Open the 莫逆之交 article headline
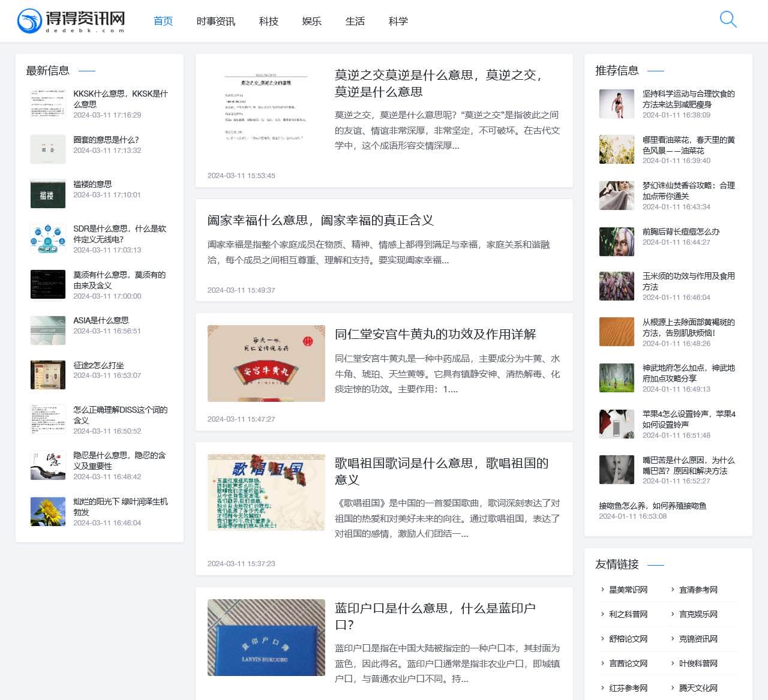768x700 pixels. pos(439,83)
